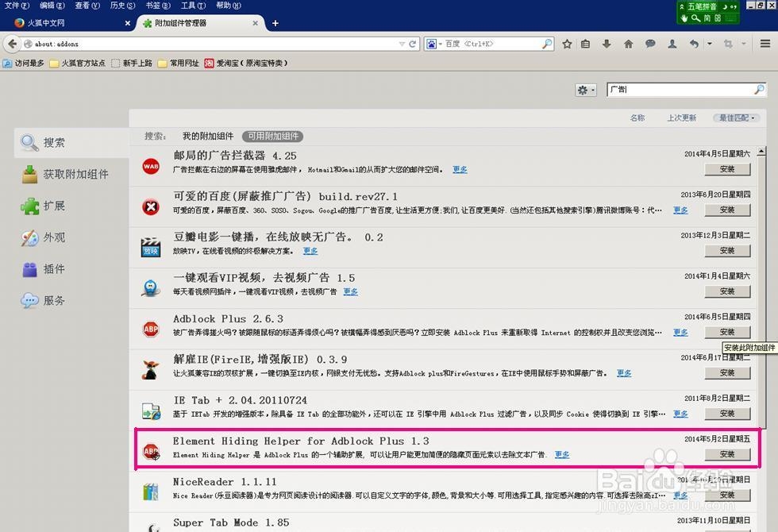778x532 pixels.
Task: Click the user profile toolbar icon
Action: [x=672, y=44]
